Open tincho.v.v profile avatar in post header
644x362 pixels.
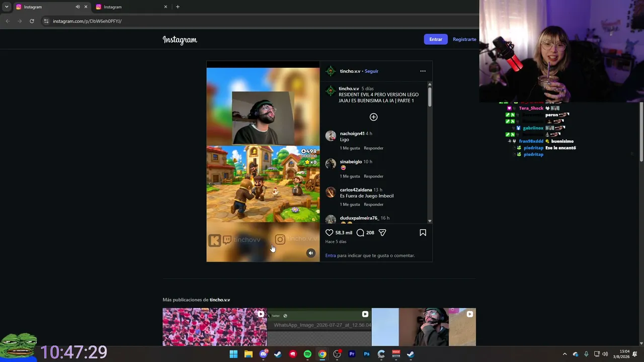click(331, 71)
